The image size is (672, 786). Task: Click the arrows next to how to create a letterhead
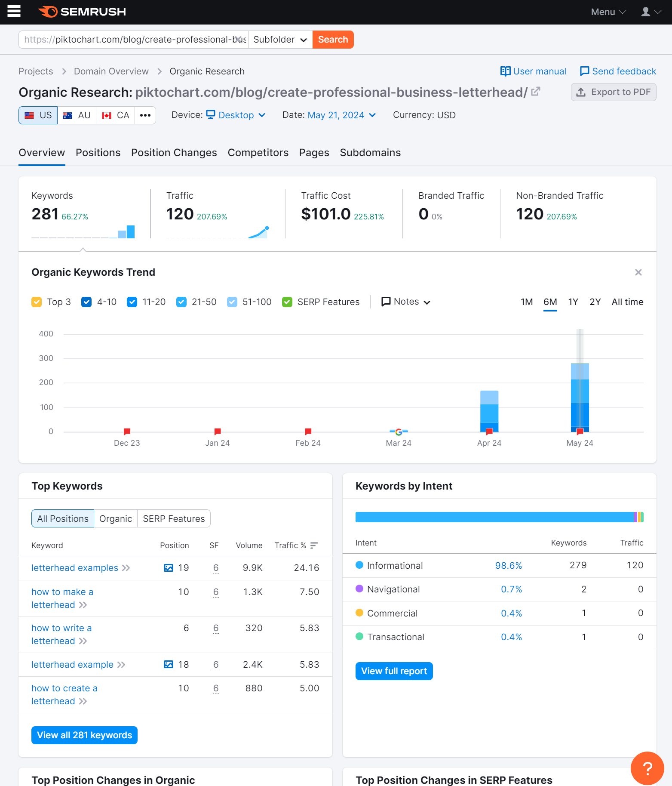click(83, 701)
